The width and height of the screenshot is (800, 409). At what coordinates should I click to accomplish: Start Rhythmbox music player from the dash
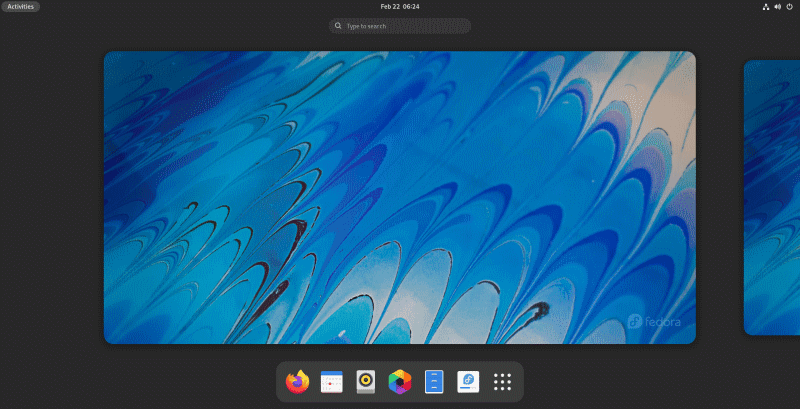point(366,382)
